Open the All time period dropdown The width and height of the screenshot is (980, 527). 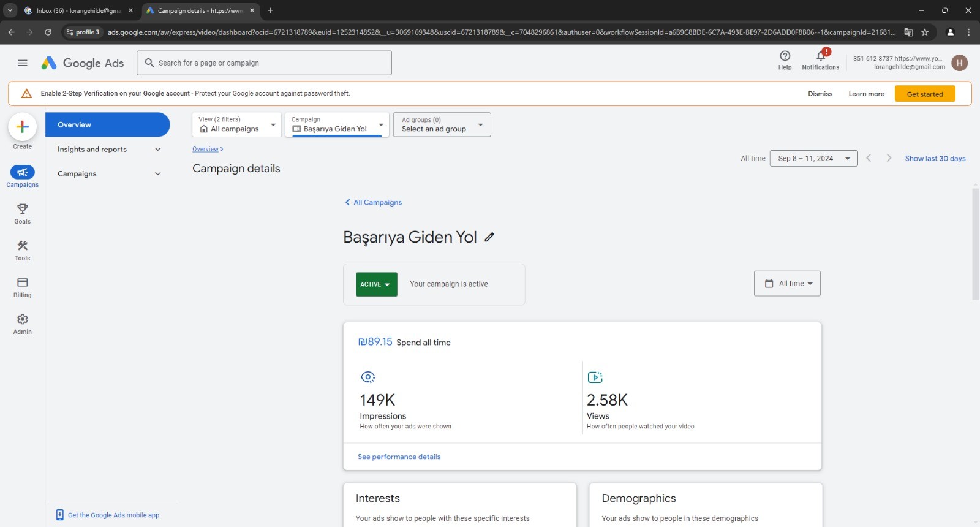[x=787, y=284]
